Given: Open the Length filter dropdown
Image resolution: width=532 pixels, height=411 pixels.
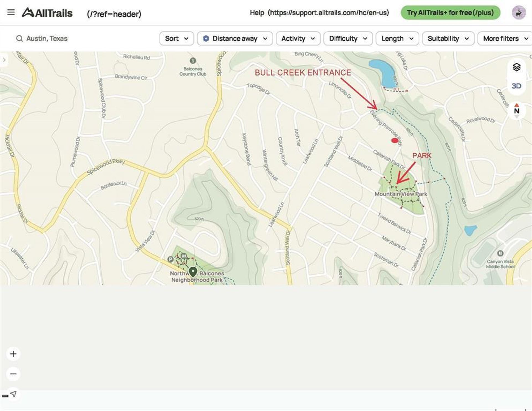Looking at the screenshot, I should pyautogui.click(x=397, y=39).
